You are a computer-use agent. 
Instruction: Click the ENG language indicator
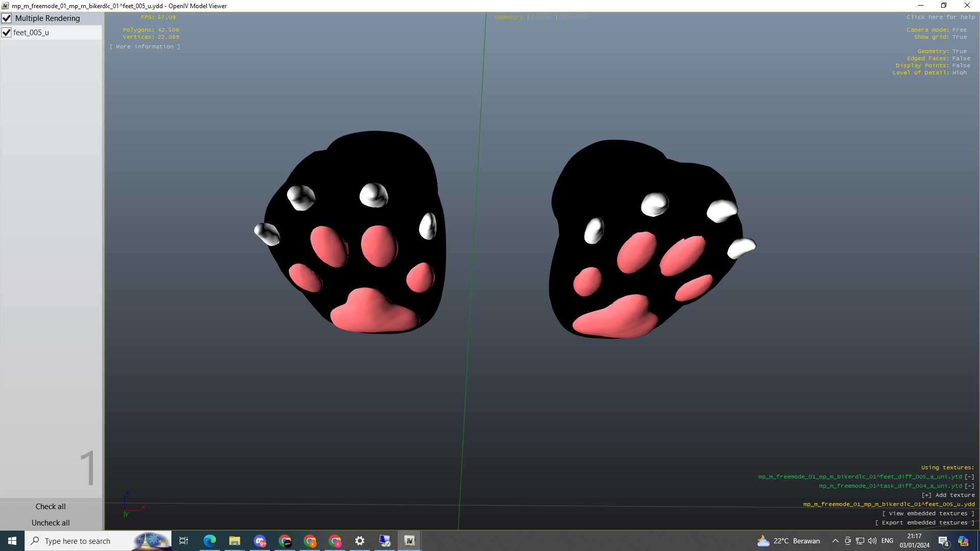888,541
